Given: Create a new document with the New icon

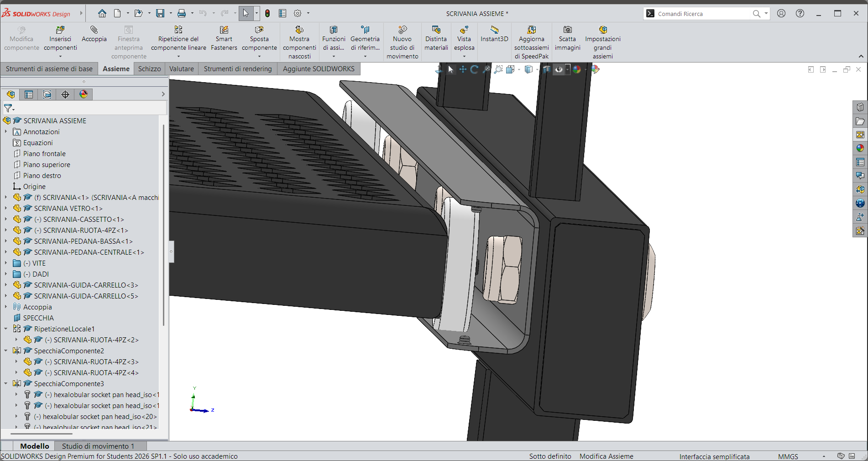Looking at the screenshot, I should pos(117,13).
